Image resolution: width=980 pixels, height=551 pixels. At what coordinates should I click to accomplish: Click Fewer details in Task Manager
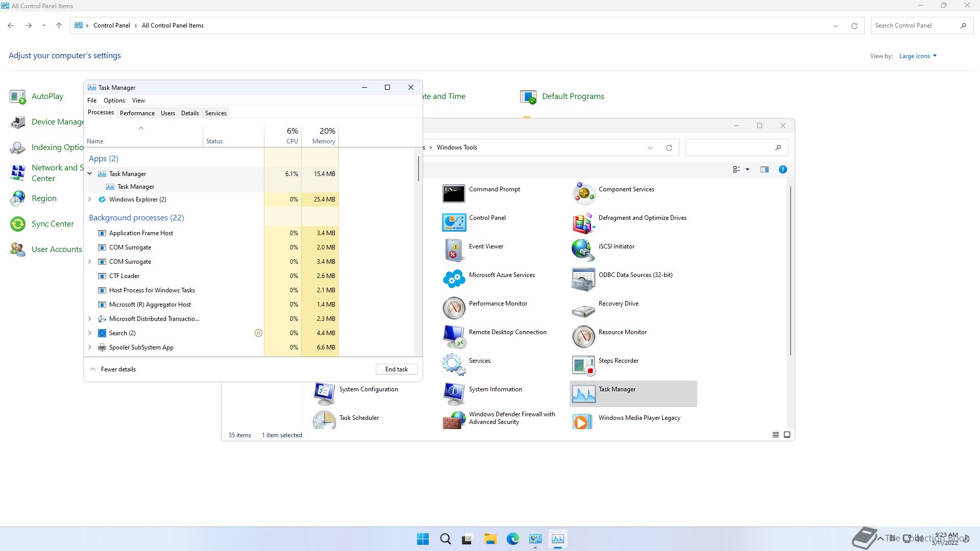[113, 369]
